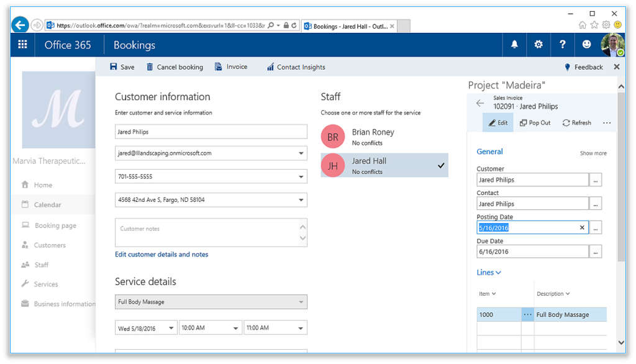Click Edit customer details and notes link
The height and width of the screenshot is (364, 636).
161,255
